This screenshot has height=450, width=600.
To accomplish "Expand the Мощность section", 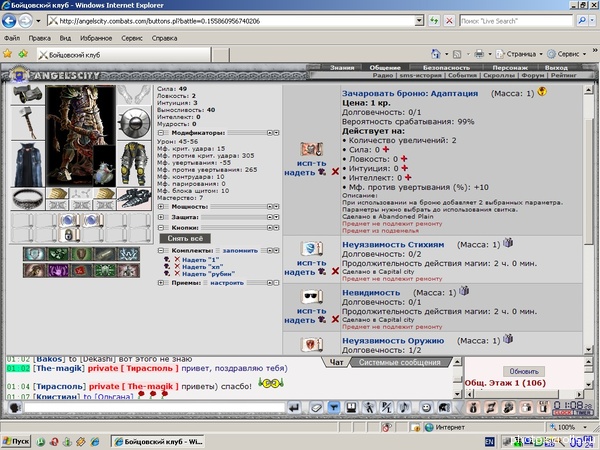I will [x=161, y=207].
